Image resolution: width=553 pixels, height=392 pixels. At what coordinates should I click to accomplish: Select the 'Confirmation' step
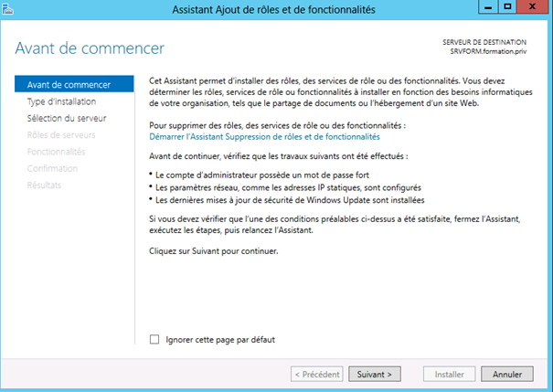click(x=52, y=168)
